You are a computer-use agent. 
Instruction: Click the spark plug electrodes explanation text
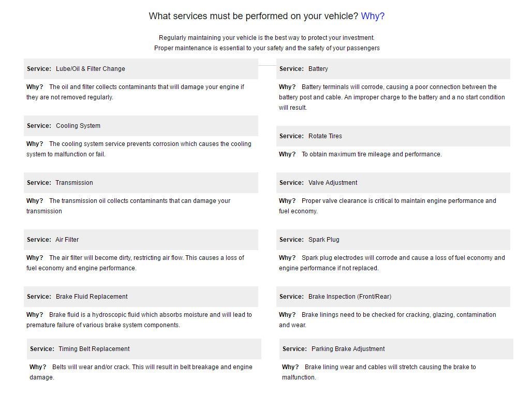pos(392,263)
